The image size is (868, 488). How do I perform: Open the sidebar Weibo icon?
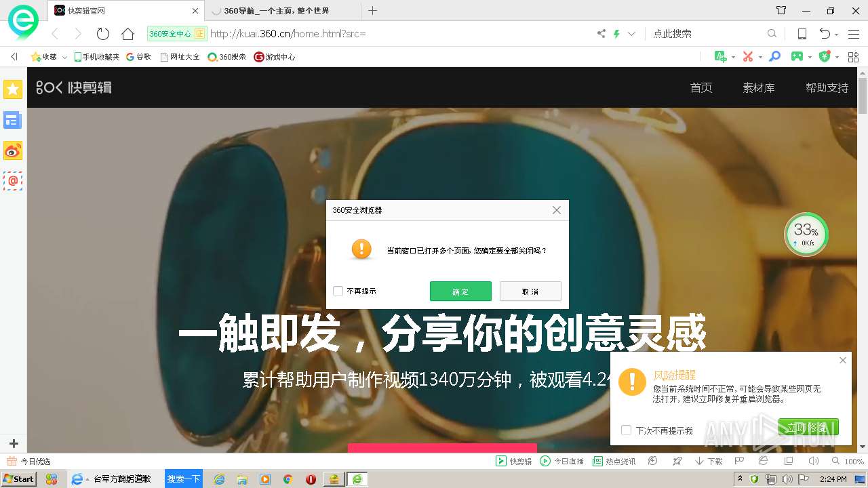click(x=13, y=150)
